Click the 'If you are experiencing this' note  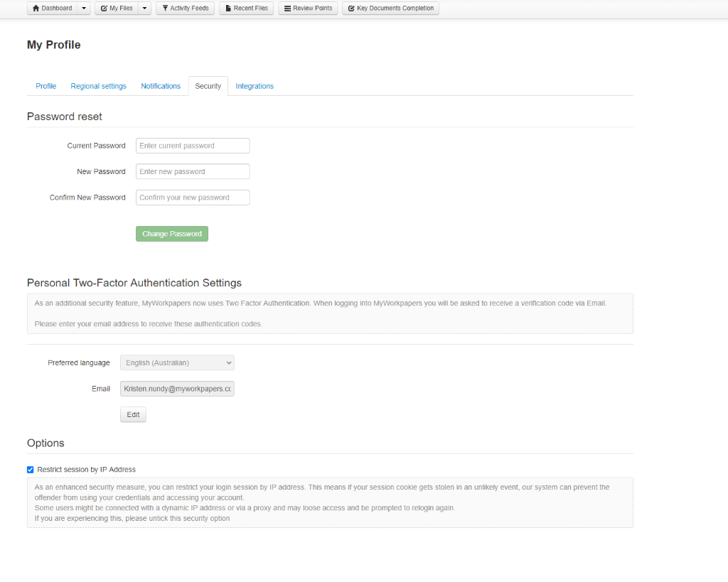coord(132,519)
